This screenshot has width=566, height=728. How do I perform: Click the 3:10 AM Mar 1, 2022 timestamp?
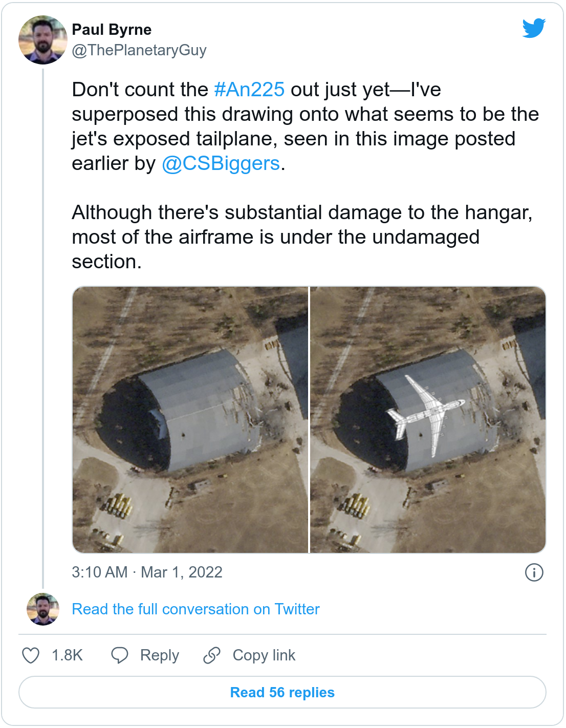147,572
